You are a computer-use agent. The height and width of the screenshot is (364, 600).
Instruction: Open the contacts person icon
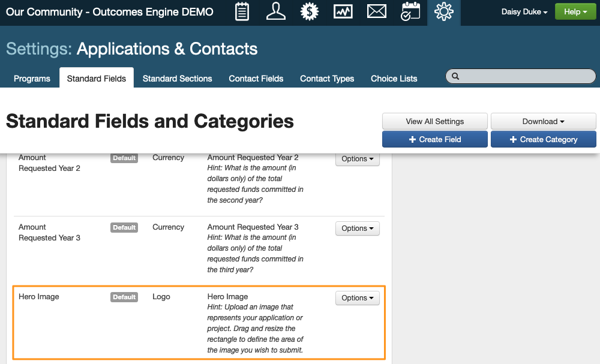point(275,12)
